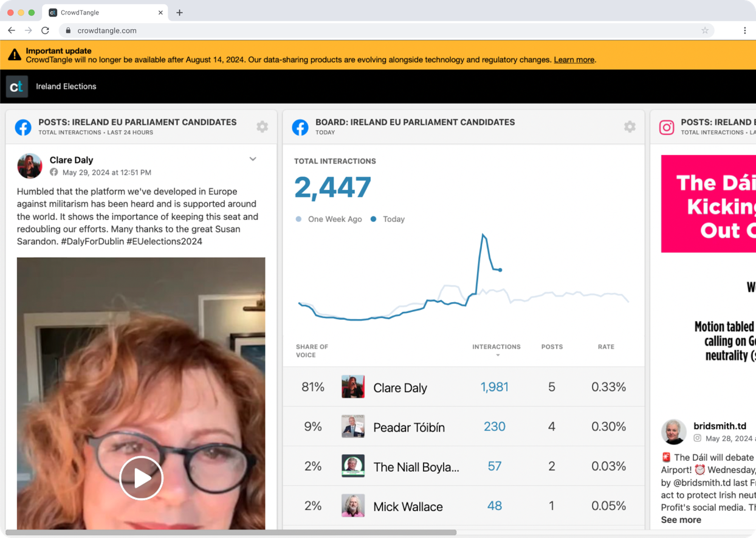Click Facebook icon in Posts panel header
The height and width of the screenshot is (538, 756).
click(x=23, y=127)
